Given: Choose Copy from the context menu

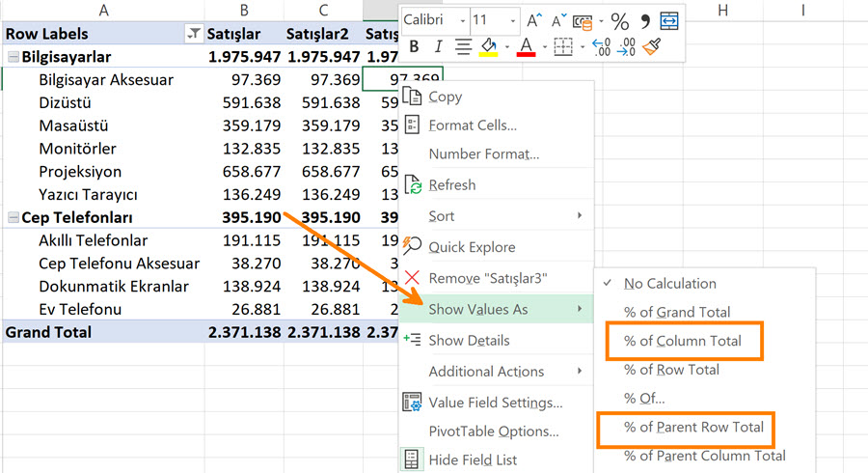Looking at the screenshot, I should coord(445,97).
